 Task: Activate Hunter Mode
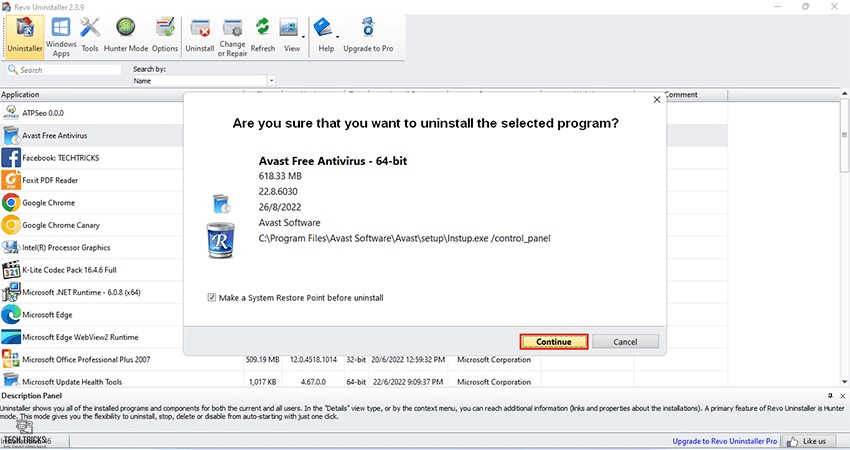[x=126, y=36]
